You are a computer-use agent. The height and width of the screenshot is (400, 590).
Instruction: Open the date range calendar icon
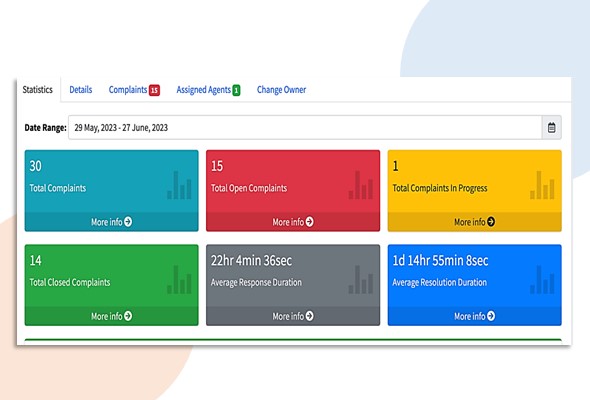click(x=551, y=128)
